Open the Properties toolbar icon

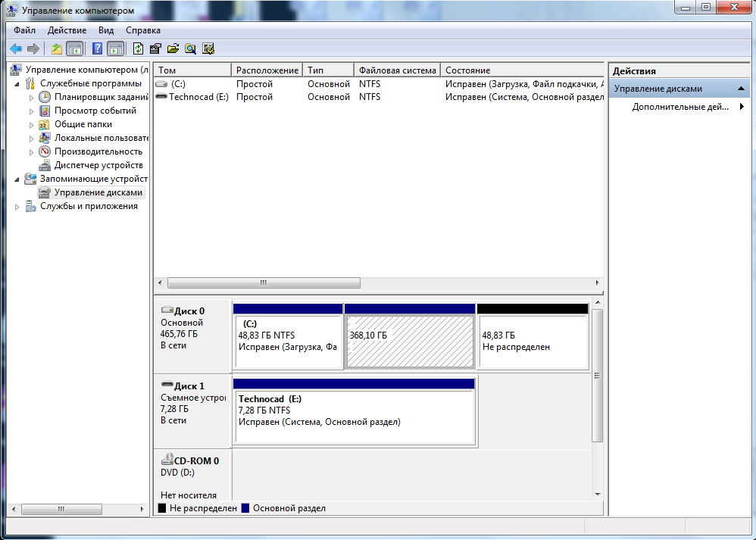click(x=155, y=49)
